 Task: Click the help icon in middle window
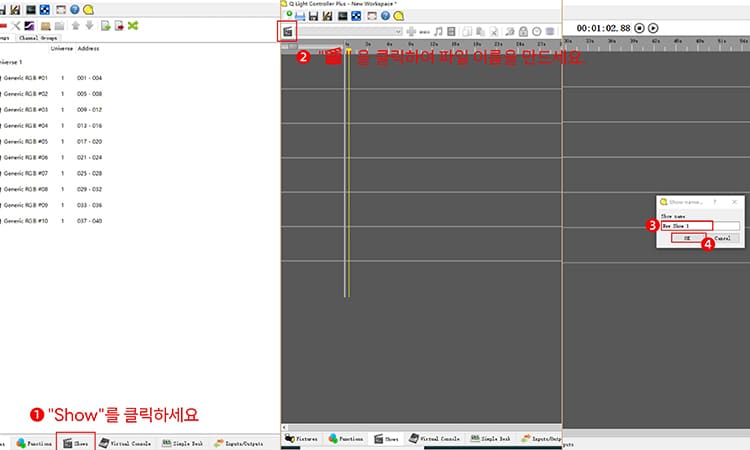point(385,16)
